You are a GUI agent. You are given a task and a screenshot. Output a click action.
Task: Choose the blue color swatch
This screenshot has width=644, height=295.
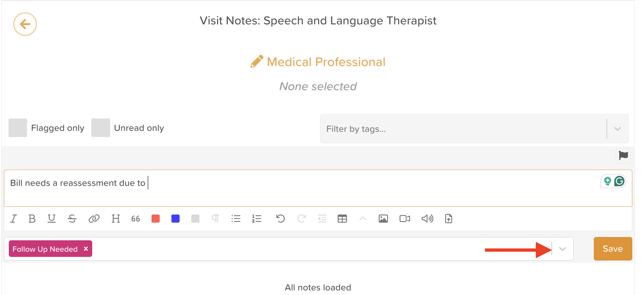175,218
